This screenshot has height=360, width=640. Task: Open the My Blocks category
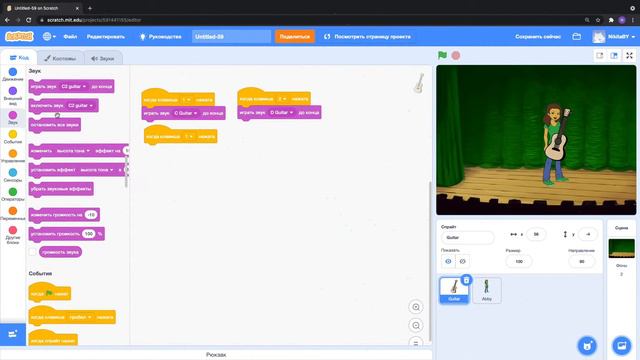pos(13,235)
